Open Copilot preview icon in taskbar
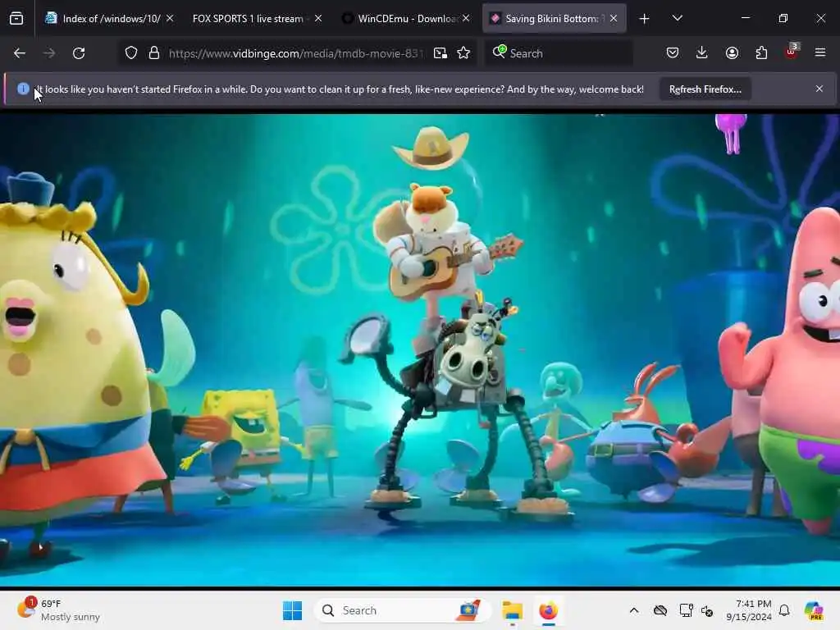 pos(814,610)
